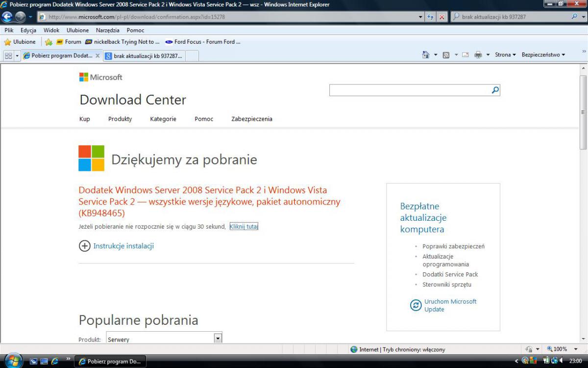This screenshot has height=368, width=588.
Task: Click the New Tab blank tab button
Action: pyautogui.click(x=192, y=56)
